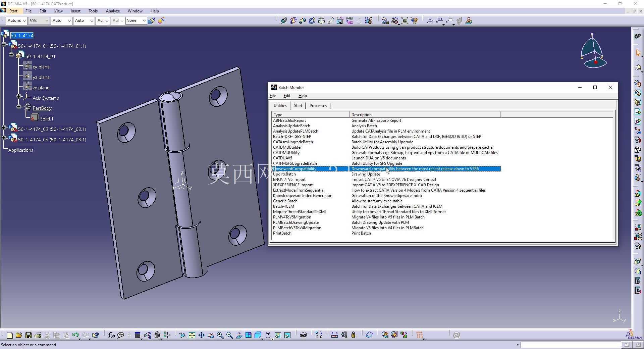
Task: Click the Capture camera icon
Action: [303, 335]
